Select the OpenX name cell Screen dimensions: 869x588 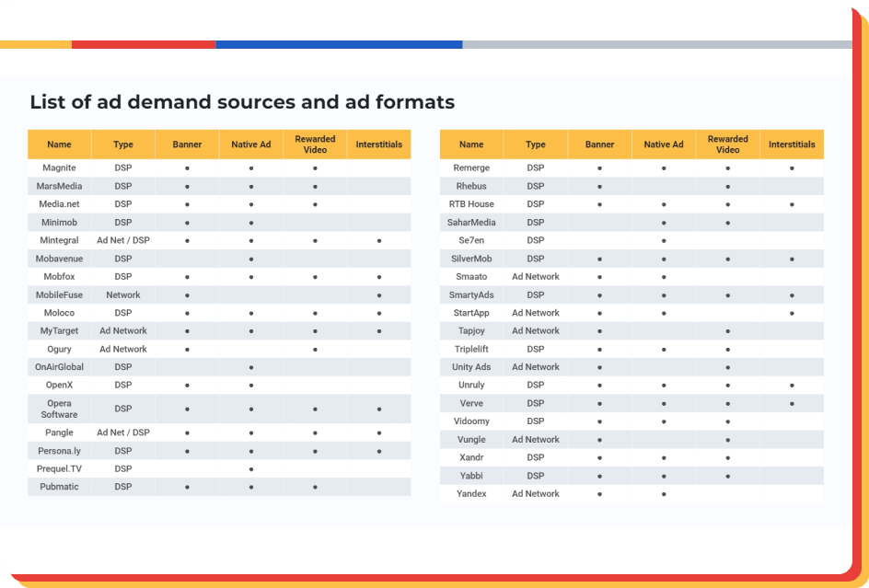[x=59, y=385]
